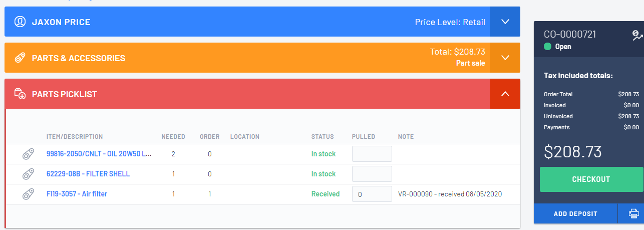This screenshot has width=644, height=230.
Task: Click the JAXON PRICE header title
Action: (61, 22)
